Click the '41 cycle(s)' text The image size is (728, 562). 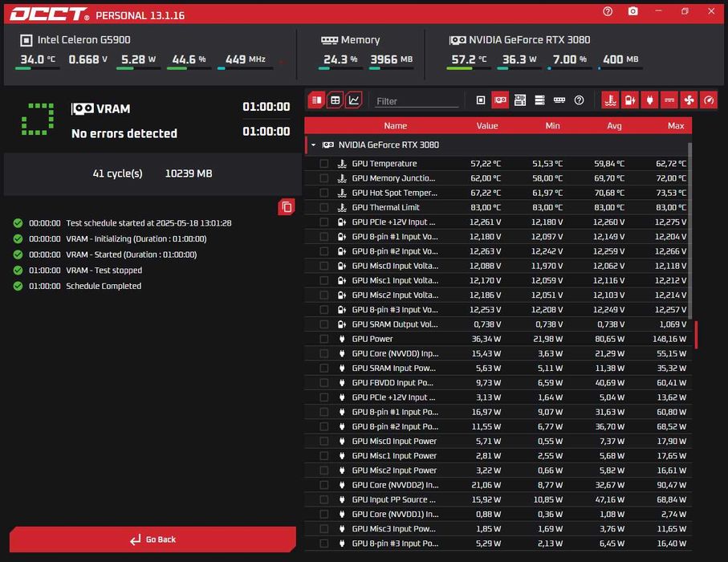117,173
